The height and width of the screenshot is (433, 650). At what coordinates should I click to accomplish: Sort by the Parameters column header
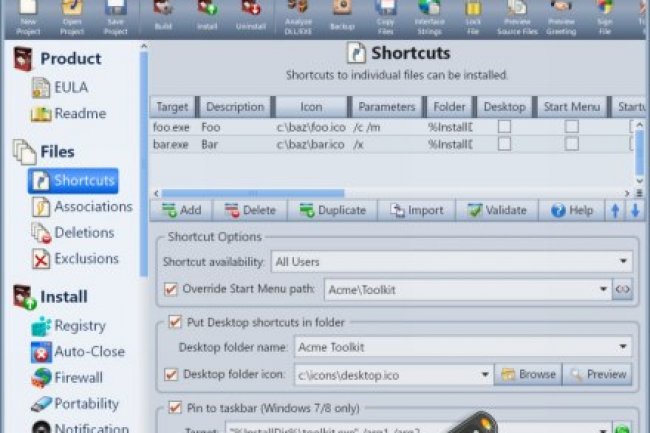(384, 106)
